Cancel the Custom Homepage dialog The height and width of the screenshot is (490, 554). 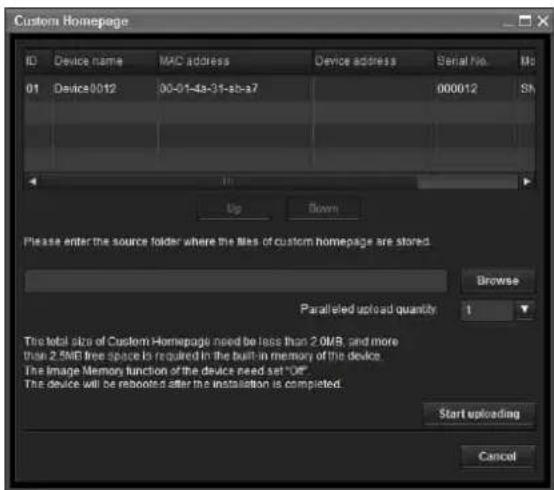[x=497, y=456]
